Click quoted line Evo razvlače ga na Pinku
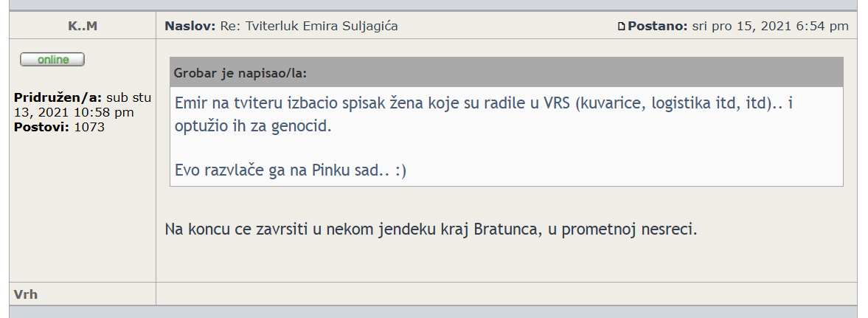 290,170
